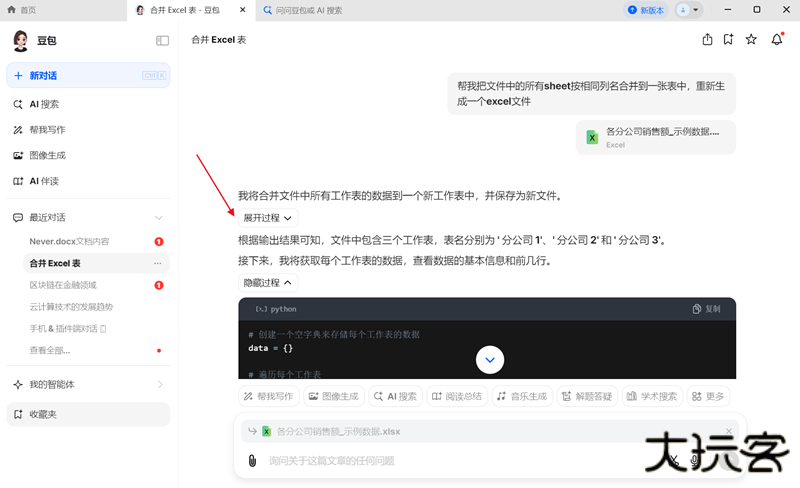800x488 pixels.
Task: Click the add bookmark icon
Action: 729,40
